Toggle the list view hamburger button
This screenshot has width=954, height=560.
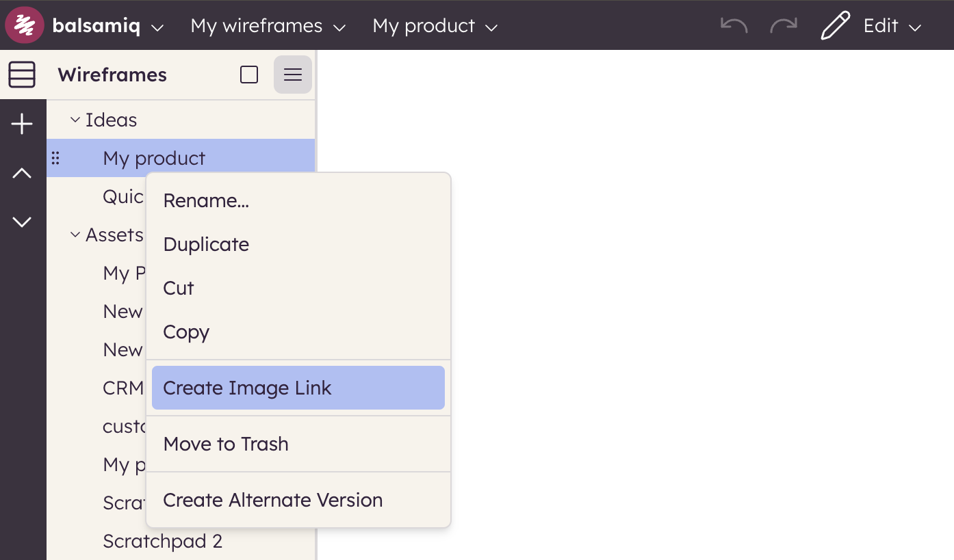293,75
